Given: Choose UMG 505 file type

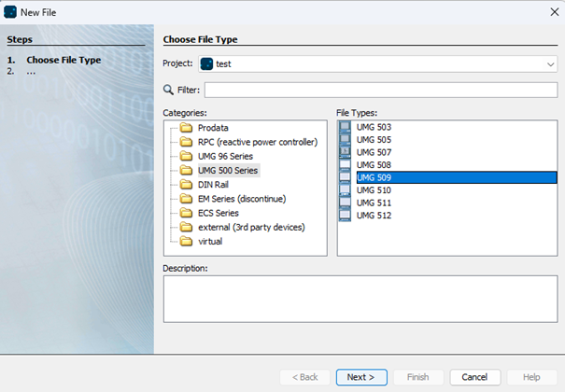Looking at the screenshot, I should pos(374,140).
